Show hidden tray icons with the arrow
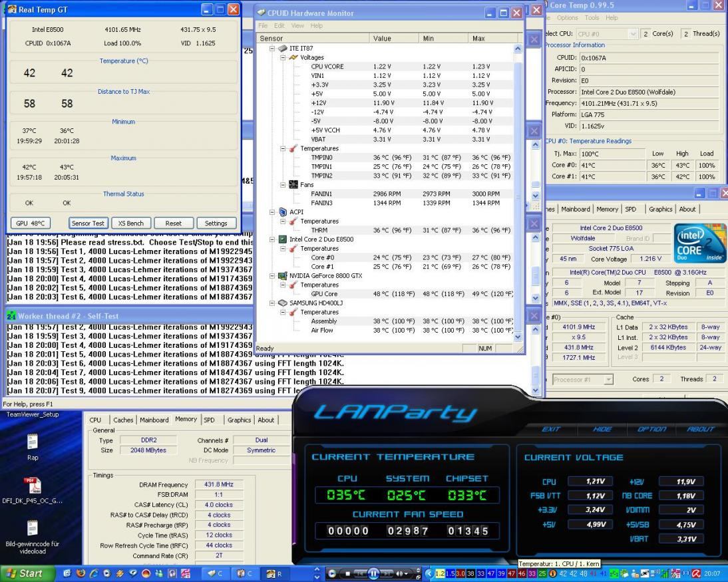728x582 pixels. pos(429,573)
